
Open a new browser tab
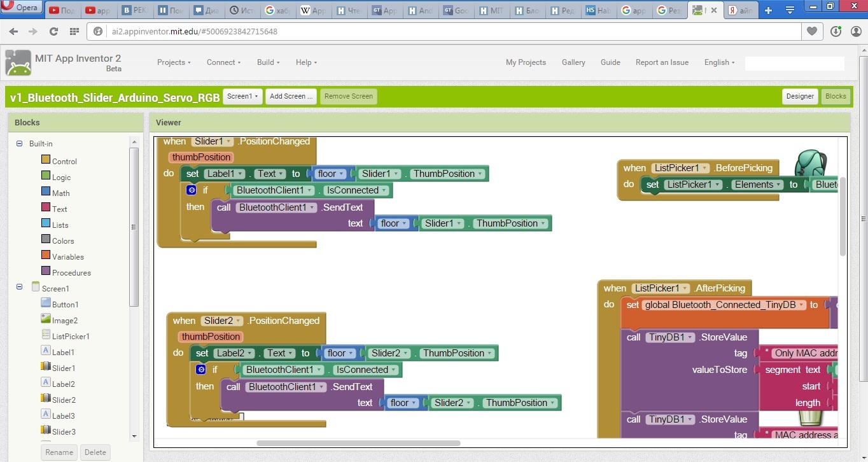click(x=769, y=10)
